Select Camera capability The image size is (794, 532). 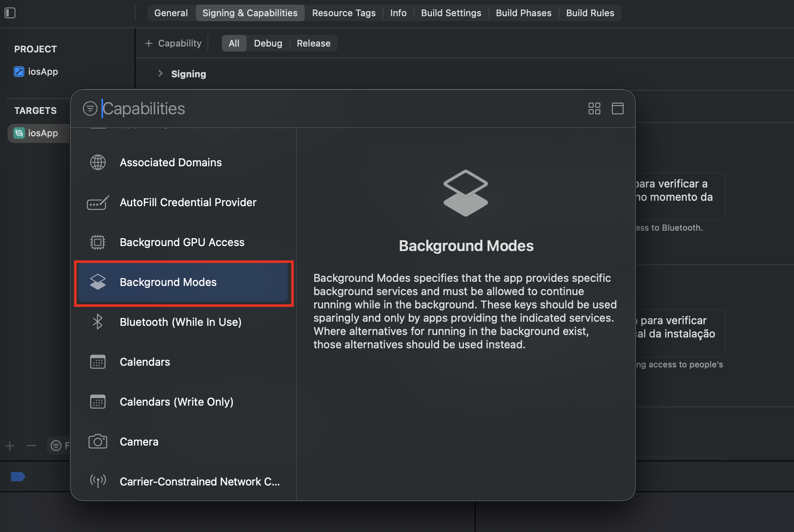point(183,442)
